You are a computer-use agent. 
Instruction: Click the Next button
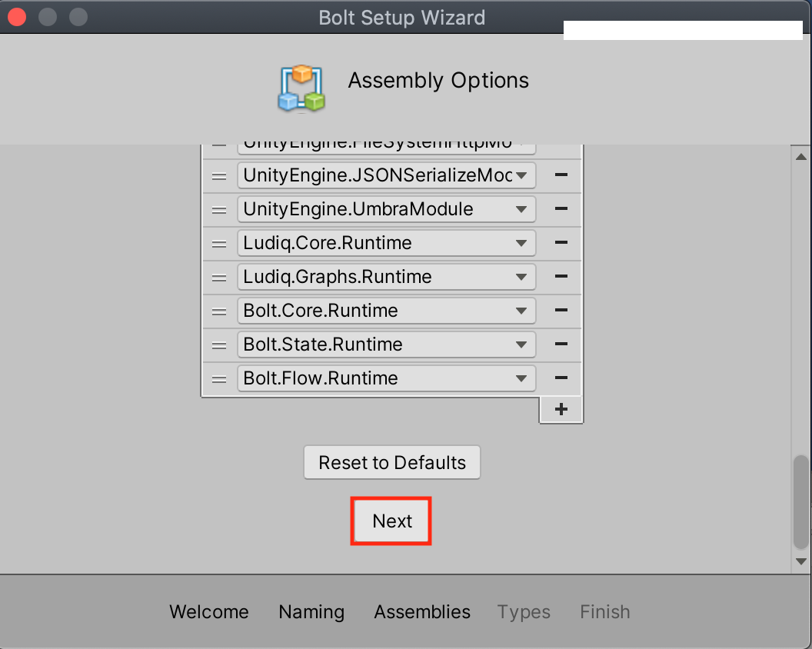tap(391, 521)
